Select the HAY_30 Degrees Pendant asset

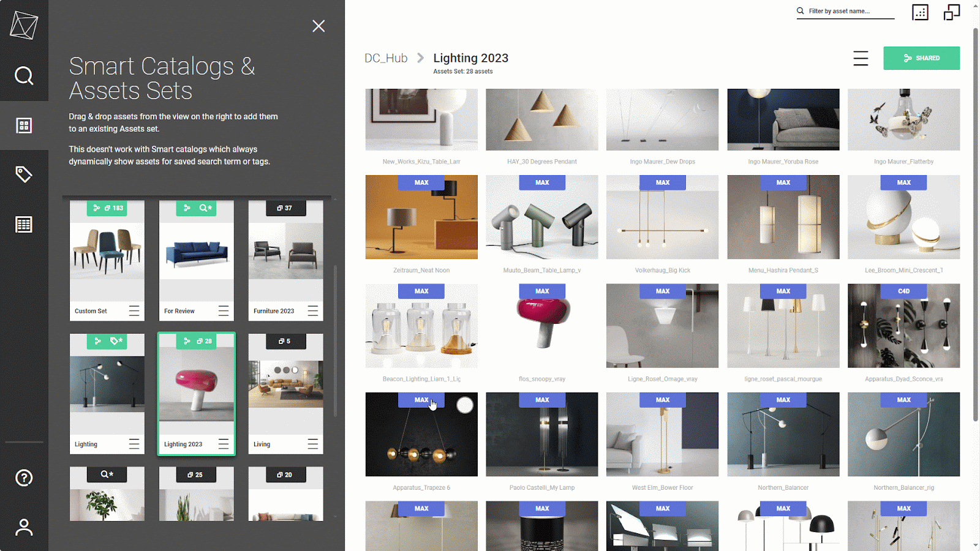coord(542,119)
